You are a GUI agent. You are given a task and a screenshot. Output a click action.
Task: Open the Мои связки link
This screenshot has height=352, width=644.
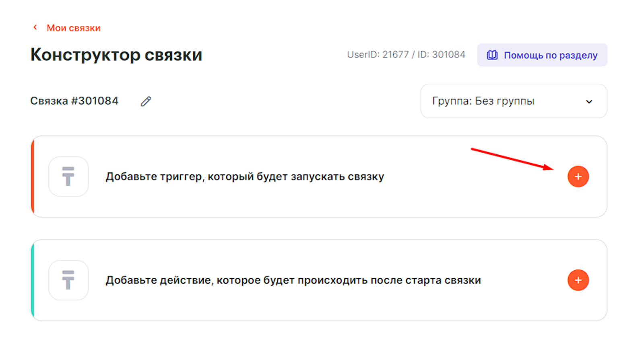73,28
